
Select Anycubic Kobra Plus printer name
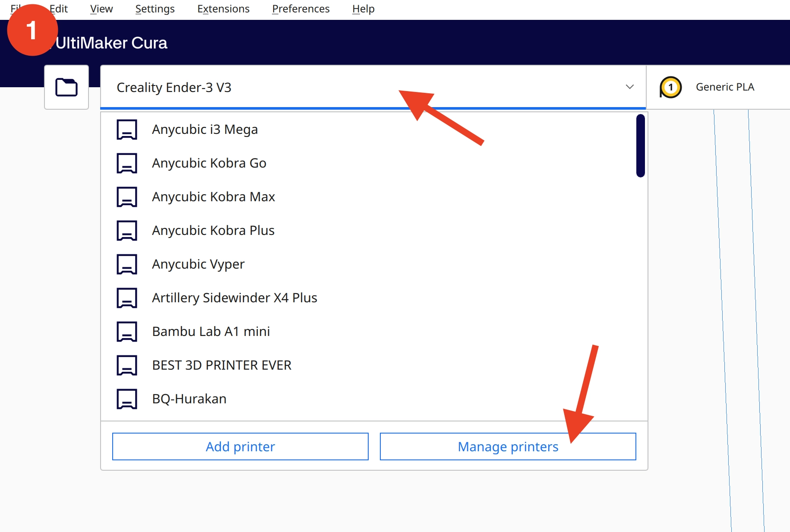pos(213,231)
